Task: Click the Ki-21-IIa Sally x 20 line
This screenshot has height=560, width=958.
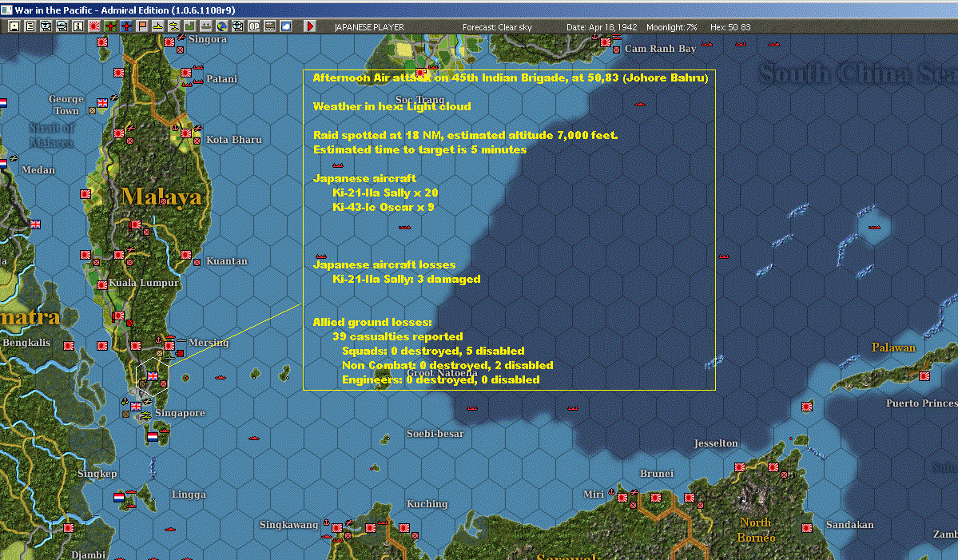Action: pos(385,193)
